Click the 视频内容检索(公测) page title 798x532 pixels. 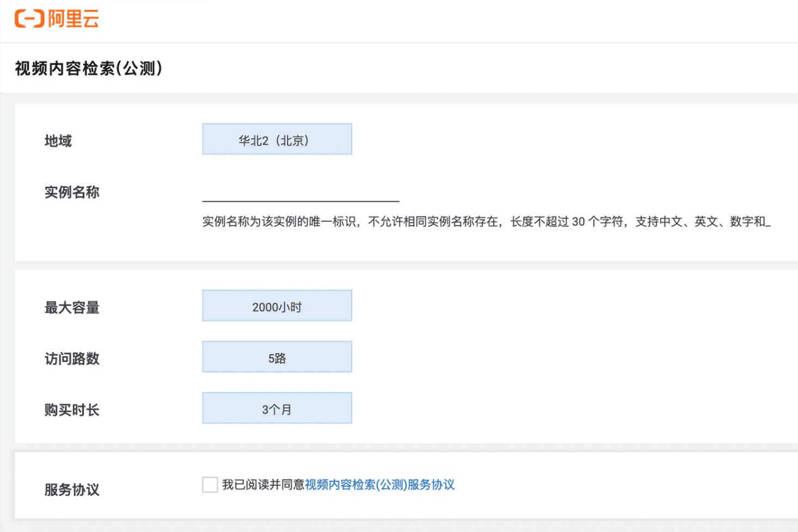click(x=89, y=69)
